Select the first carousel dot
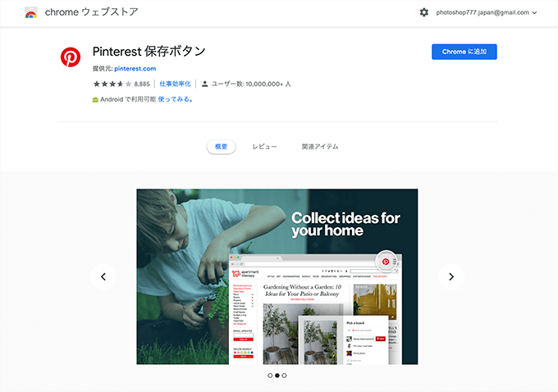 click(x=270, y=376)
